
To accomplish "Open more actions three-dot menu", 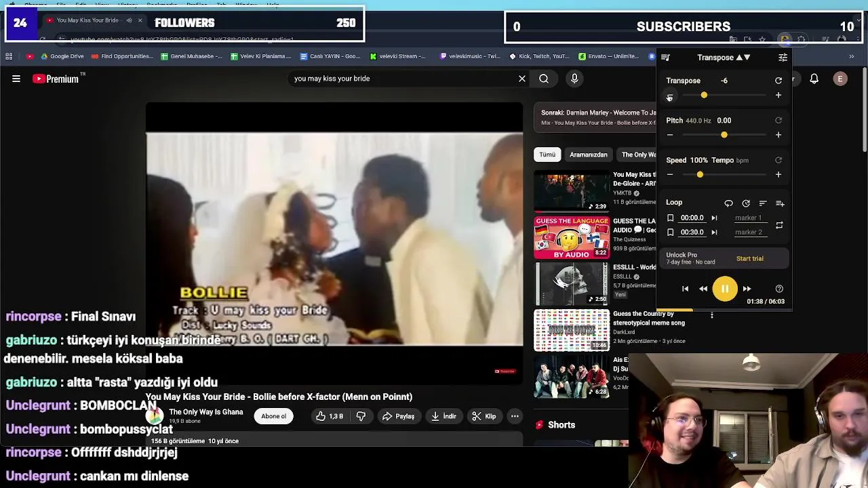I will point(515,416).
